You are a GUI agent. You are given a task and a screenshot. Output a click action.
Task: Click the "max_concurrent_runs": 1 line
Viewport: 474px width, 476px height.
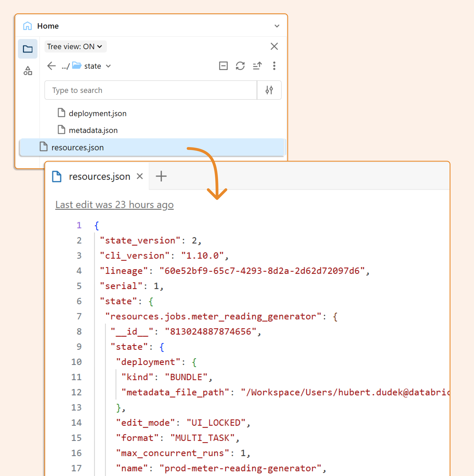183,453
